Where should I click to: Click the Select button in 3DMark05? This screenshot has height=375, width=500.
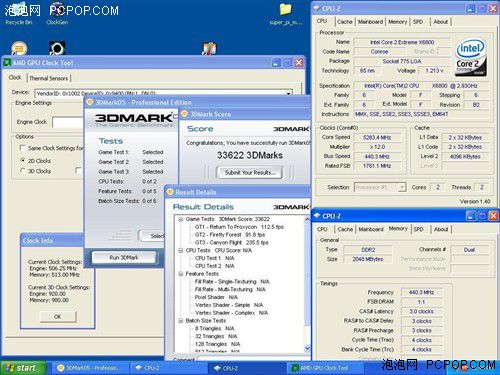tap(153, 236)
